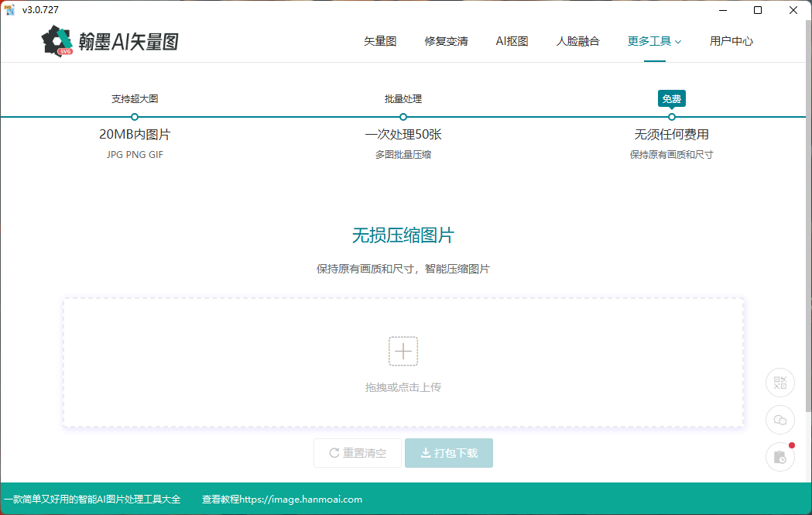The height and width of the screenshot is (515, 812).
Task: Click the 免费 badge on the timeline
Action: pos(671,98)
